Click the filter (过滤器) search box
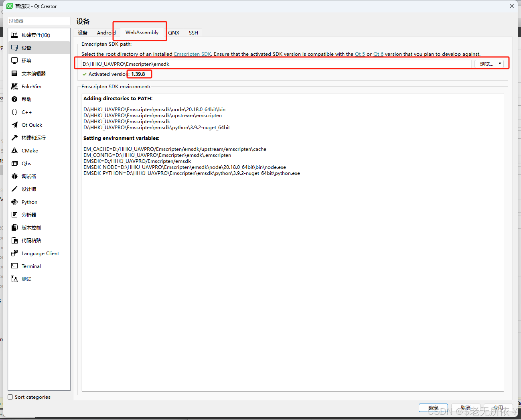521x420 pixels. point(39,21)
